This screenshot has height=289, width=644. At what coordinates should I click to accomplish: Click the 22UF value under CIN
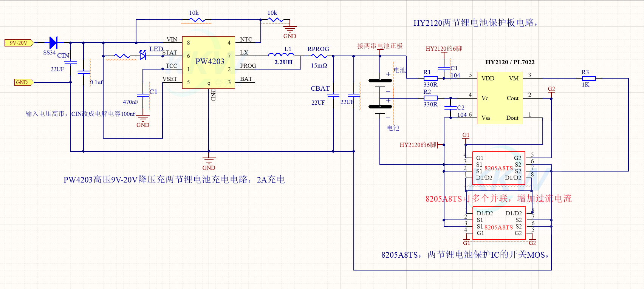pos(57,69)
